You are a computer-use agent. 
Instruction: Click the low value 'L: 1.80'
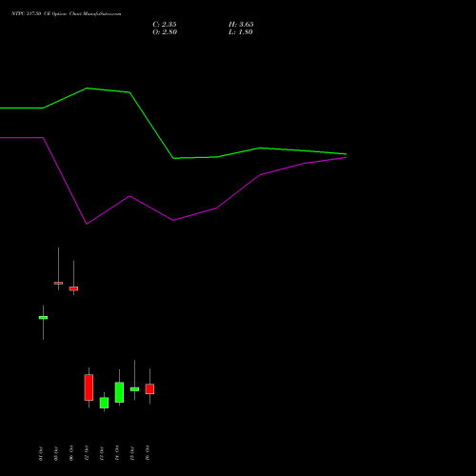tap(241, 32)
